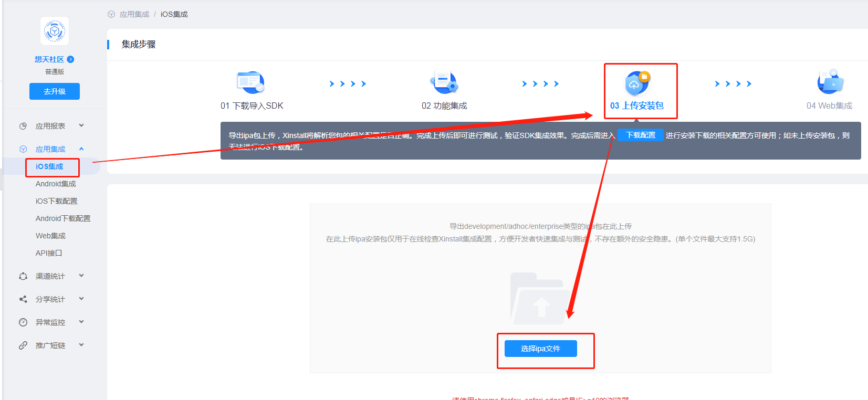Select iOS集成 in the sidebar
The height and width of the screenshot is (400, 868).
(49, 166)
